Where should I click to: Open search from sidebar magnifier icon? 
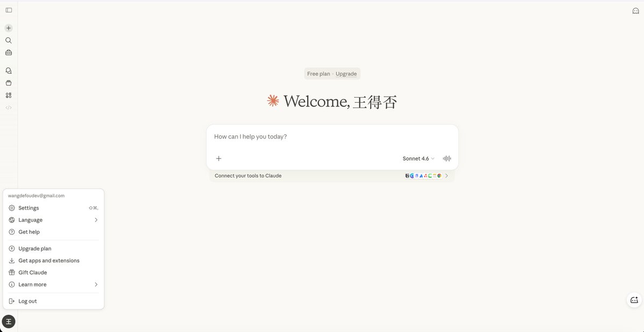(x=9, y=40)
